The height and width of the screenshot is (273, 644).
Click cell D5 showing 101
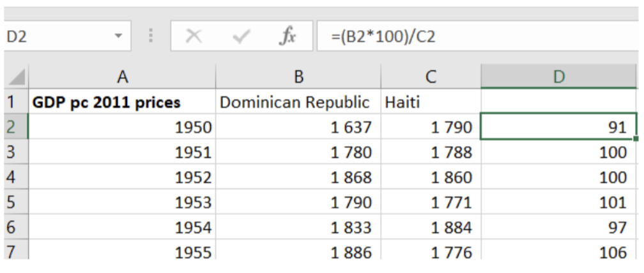point(558,202)
